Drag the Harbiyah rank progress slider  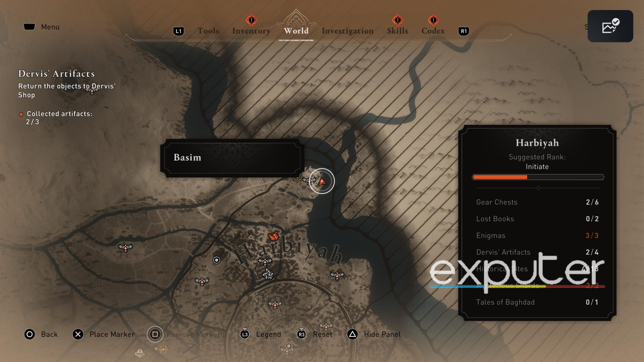pyautogui.click(x=527, y=177)
